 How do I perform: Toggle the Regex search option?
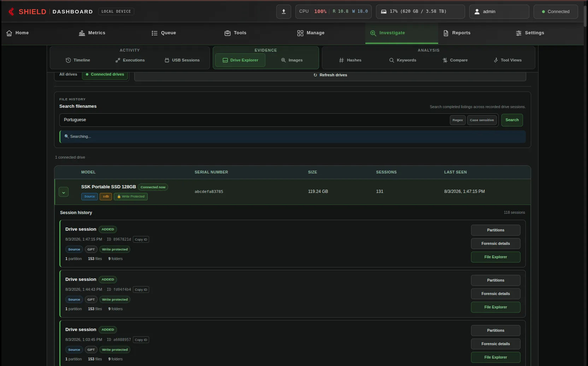pos(458,120)
